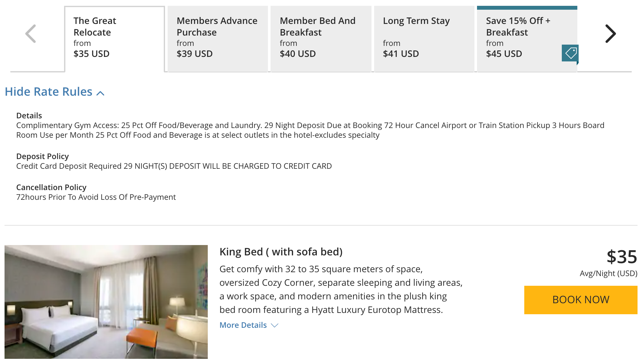Click the Hide Rate Rules link
Screen dimensions: 644x364
point(49,92)
